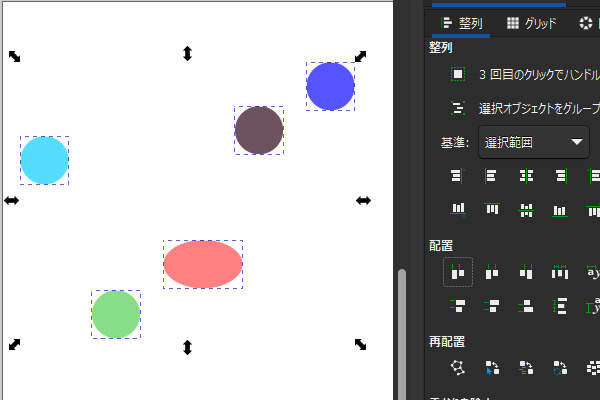This screenshot has height=400, width=600.
Task: Select the pink ellipse on the canvas
Action: pyautogui.click(x=203, y=264)
